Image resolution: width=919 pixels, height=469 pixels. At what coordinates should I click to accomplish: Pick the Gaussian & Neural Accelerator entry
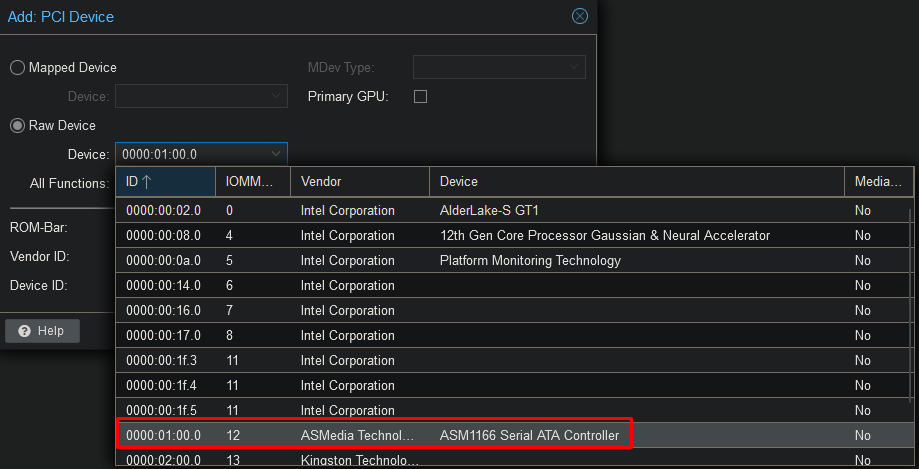604,236
